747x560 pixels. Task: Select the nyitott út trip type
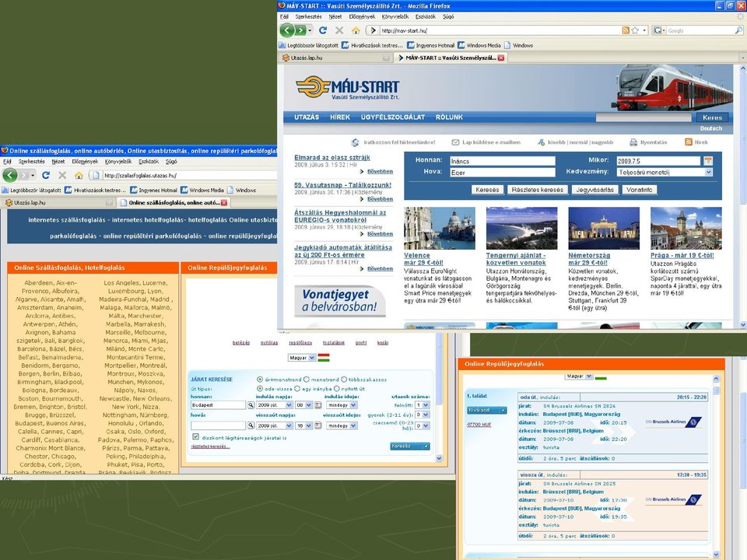point(336,389)
